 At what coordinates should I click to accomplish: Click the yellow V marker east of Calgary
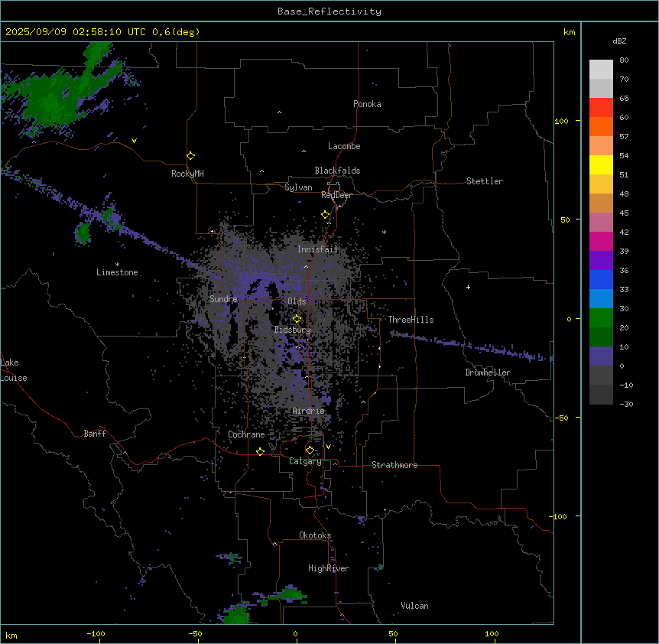pos(328,447)
